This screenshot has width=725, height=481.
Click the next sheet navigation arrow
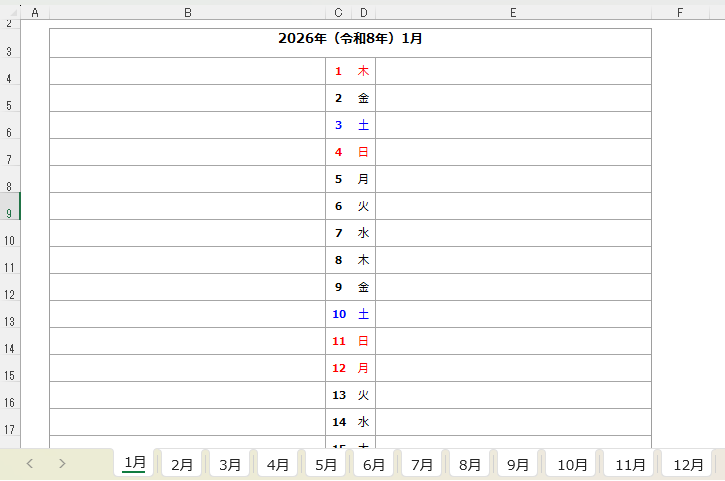[x=62, y=464]
